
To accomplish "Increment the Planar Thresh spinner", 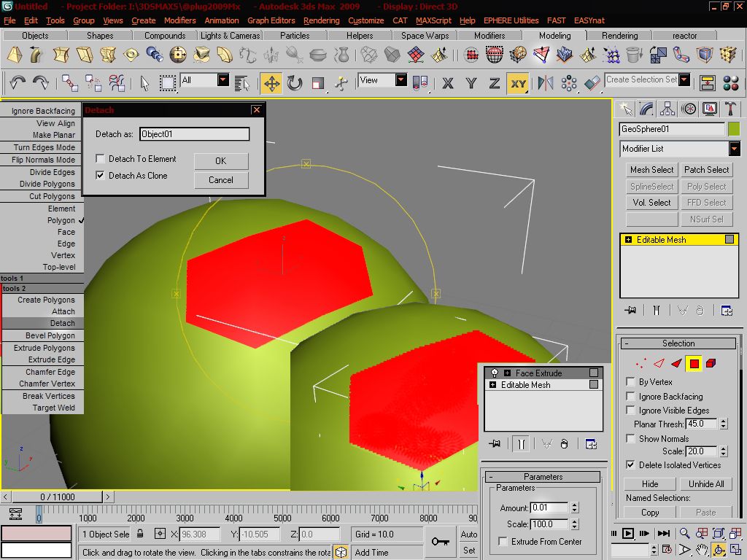I will point(724,421).
